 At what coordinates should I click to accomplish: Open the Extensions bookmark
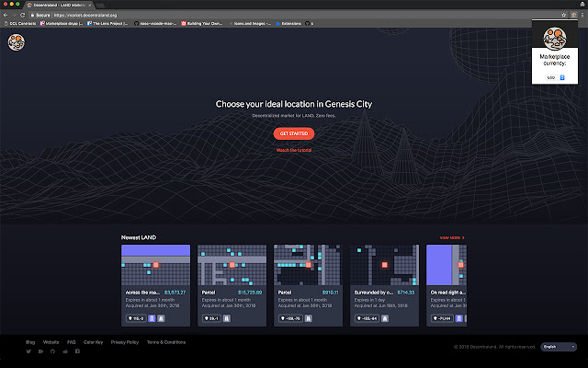[x=288, y=23]
